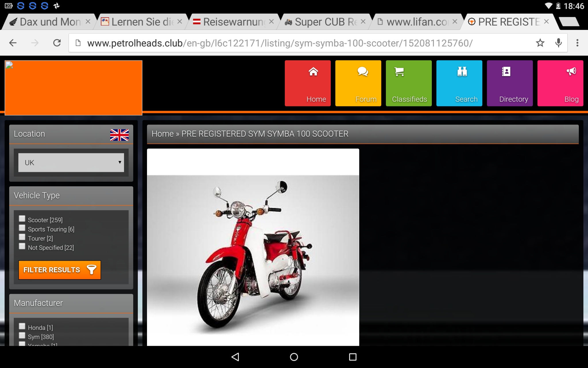Open the yellow Forum tile
This screenshot has width=588, height=368.
pos(358,83)
